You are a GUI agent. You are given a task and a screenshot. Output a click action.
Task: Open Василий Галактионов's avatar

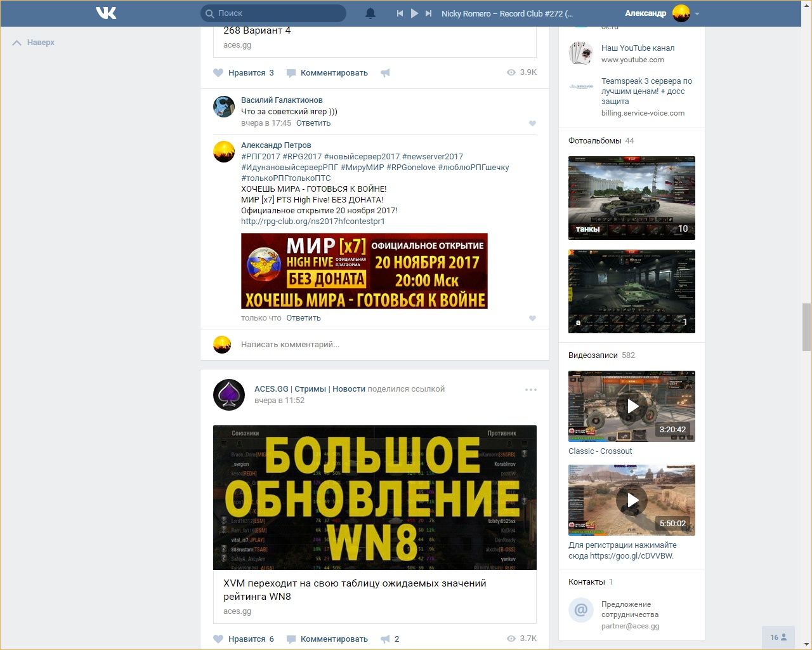pos(224,107)
